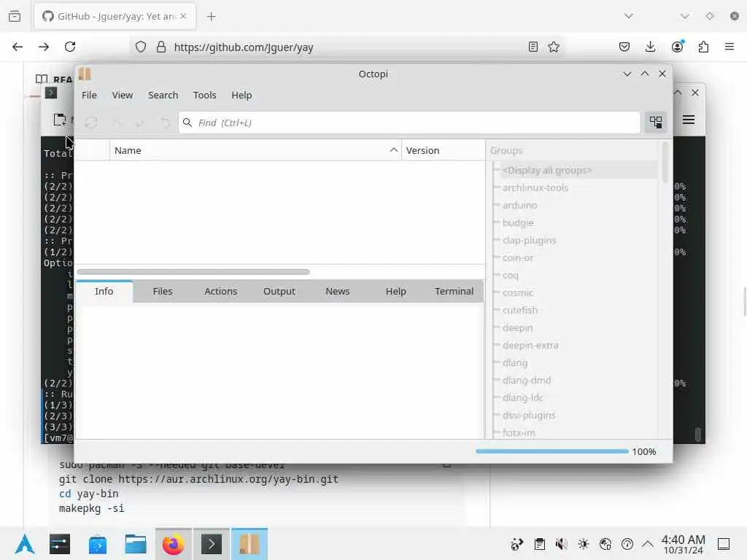
Task: Sort packages by Name column
Action: (x=255, y=150)
